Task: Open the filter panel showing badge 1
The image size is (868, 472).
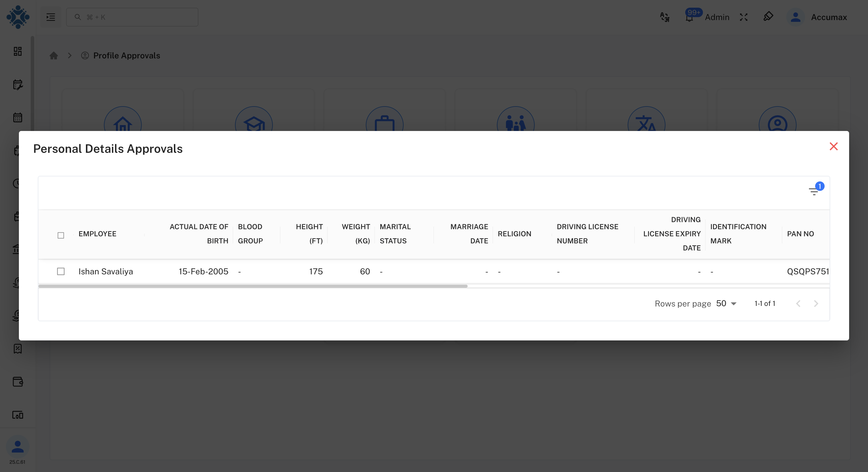Action: click(815, 192)
